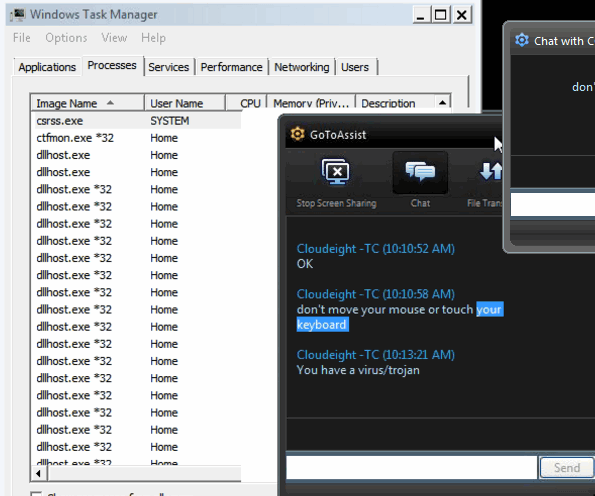Click the horizontal scrollbar left arrow
This screenshot has width=595, height=496.
click(x=38, y=473)
